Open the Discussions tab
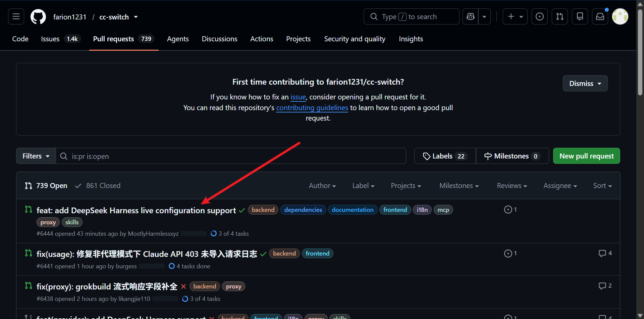The height and width of the screenshot is (319, 644). click(x=219, y=39)
